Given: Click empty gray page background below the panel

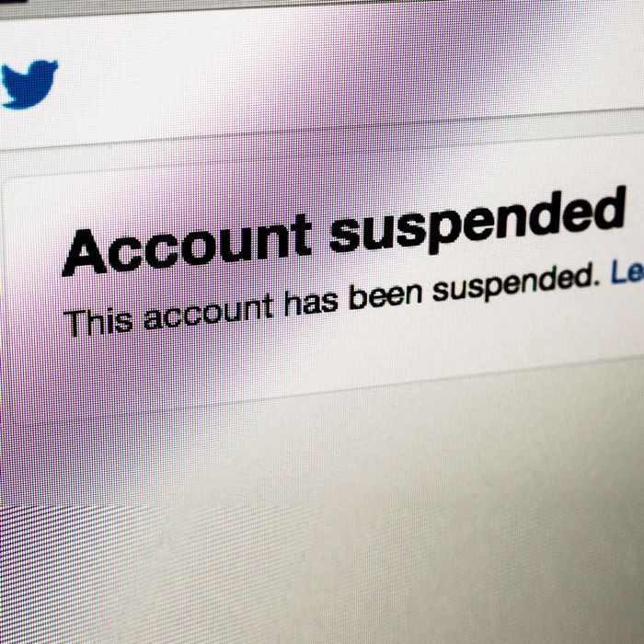Looking at the screenshot, I should 328,513.
